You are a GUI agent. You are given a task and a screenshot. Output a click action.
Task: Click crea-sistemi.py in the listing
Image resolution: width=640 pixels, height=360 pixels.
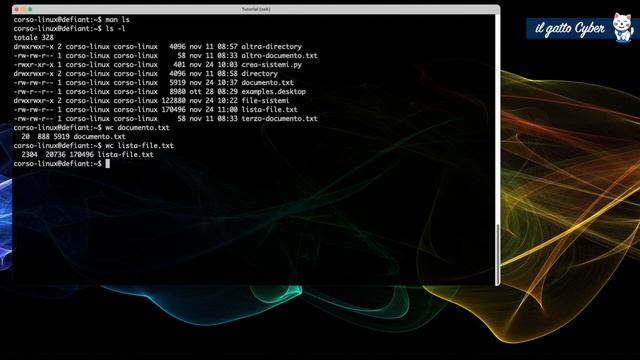point(271,64)
